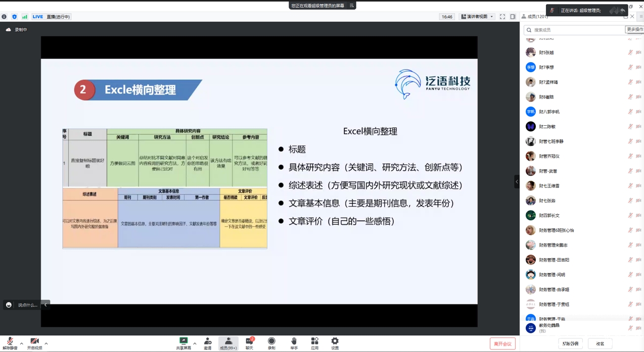
Task: Raise hand using the hand icon
Action: (294, 343)
